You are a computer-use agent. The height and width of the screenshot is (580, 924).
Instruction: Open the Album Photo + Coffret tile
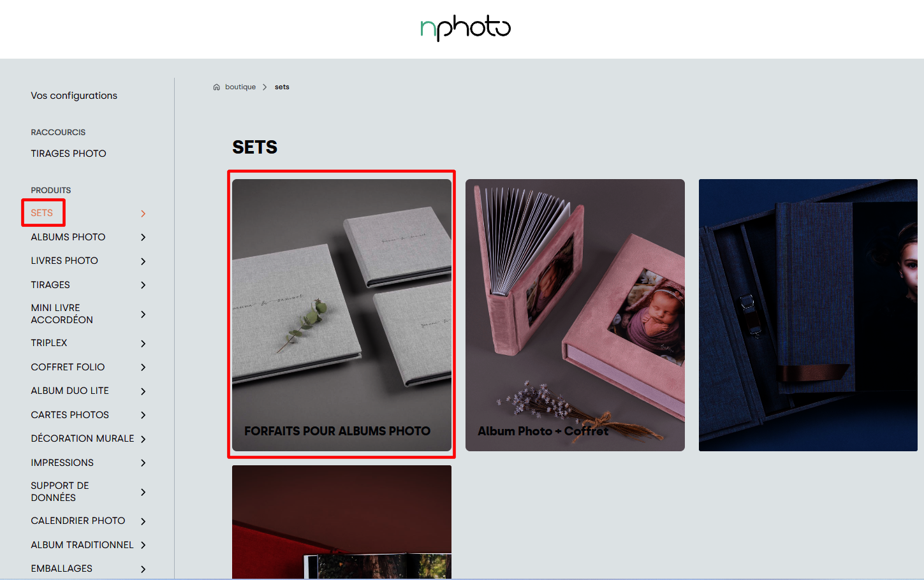575,315
